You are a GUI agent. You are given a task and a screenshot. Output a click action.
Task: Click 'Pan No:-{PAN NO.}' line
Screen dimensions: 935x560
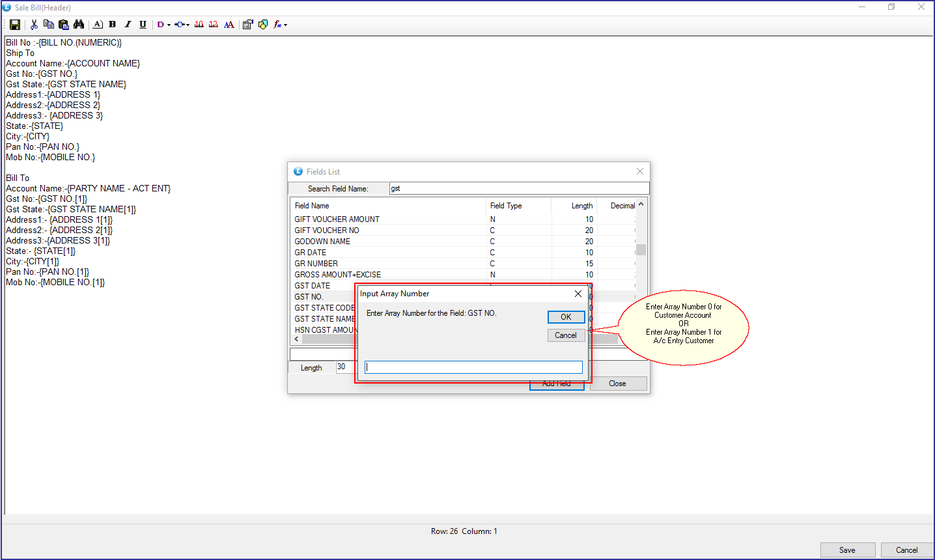click(42, 147)
